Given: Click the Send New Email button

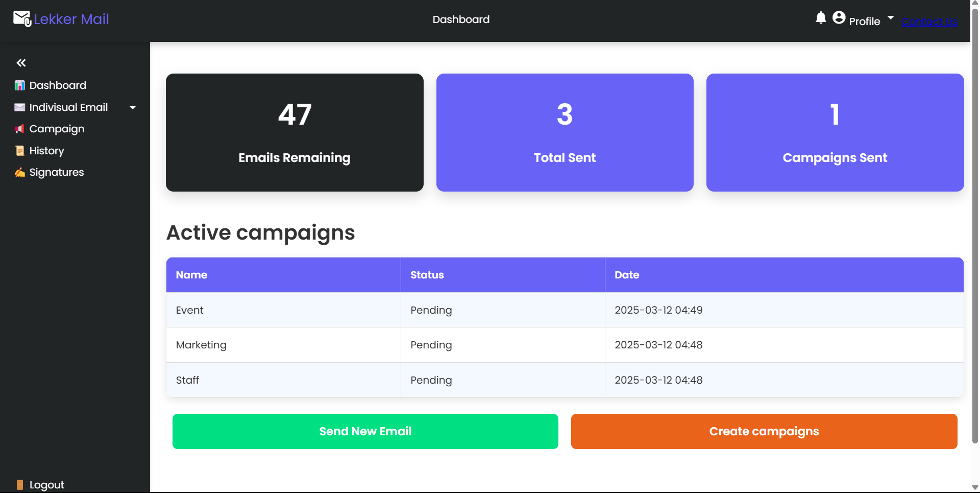Looking at the screenshot, I should [x=365, y=431].
